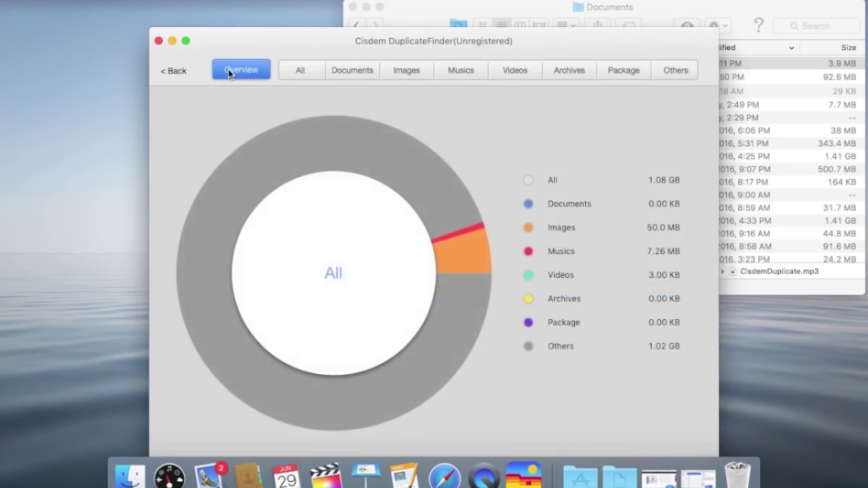Open Finder from the dock

(x=130, y=476)
